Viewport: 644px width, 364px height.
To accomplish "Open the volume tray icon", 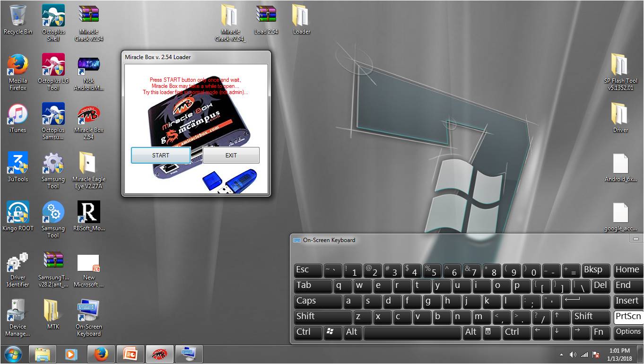I will click(x=573, y=355).
